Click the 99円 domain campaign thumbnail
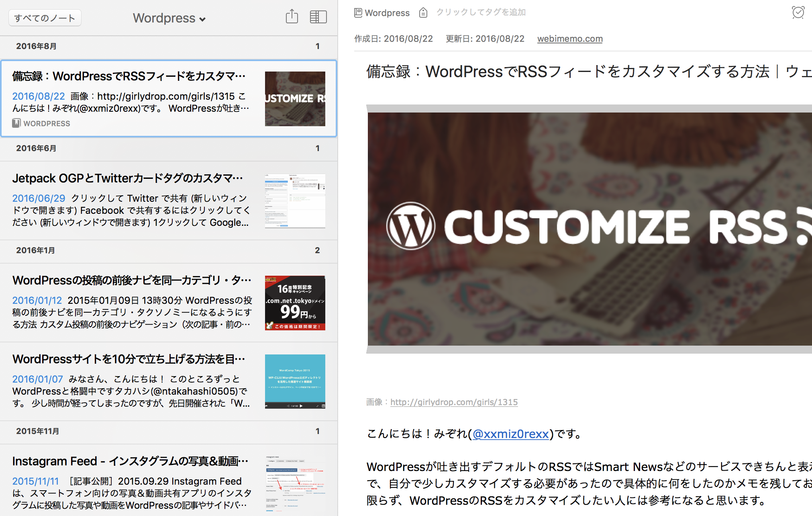 tap(295, 303)
